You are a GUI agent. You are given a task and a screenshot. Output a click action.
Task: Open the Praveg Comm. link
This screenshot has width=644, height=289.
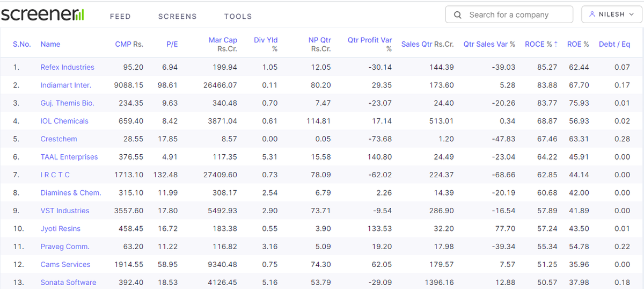click(65, 247)
